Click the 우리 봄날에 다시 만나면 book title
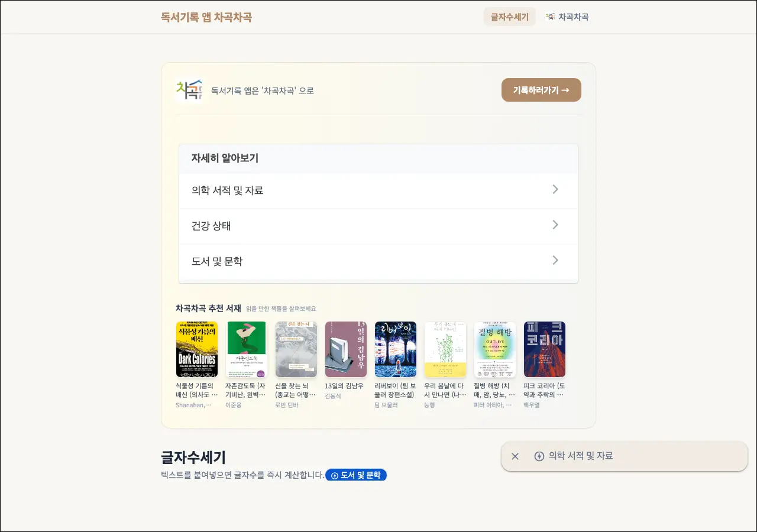This screenshot has height=532, width=757. 445,390
